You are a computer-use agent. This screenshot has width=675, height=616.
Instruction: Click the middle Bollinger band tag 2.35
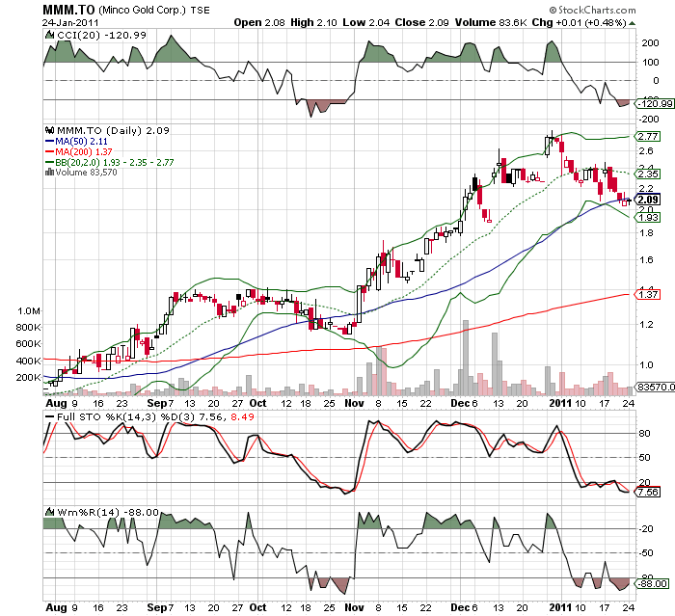(648, 174)
